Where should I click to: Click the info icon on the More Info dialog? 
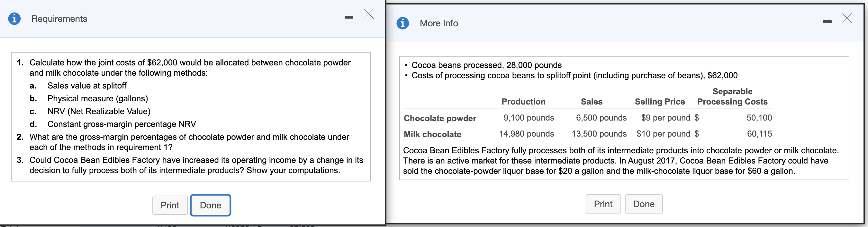coord(403,23)
